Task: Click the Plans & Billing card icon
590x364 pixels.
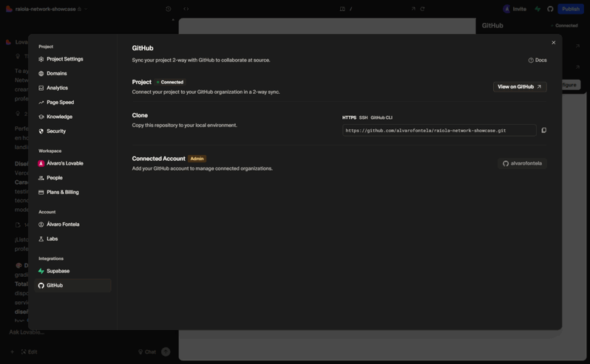Action: pyautogui.click(x=41, y=192)
